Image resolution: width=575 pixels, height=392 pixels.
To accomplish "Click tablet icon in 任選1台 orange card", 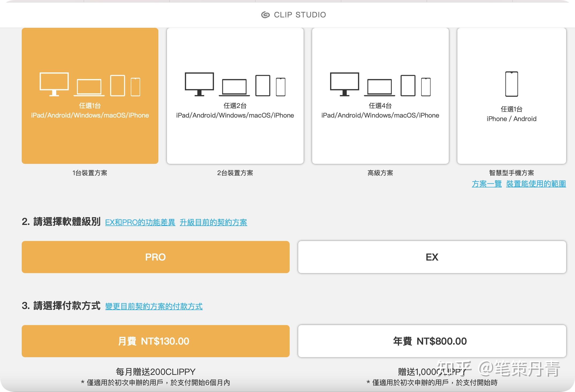I will (118, 86).
